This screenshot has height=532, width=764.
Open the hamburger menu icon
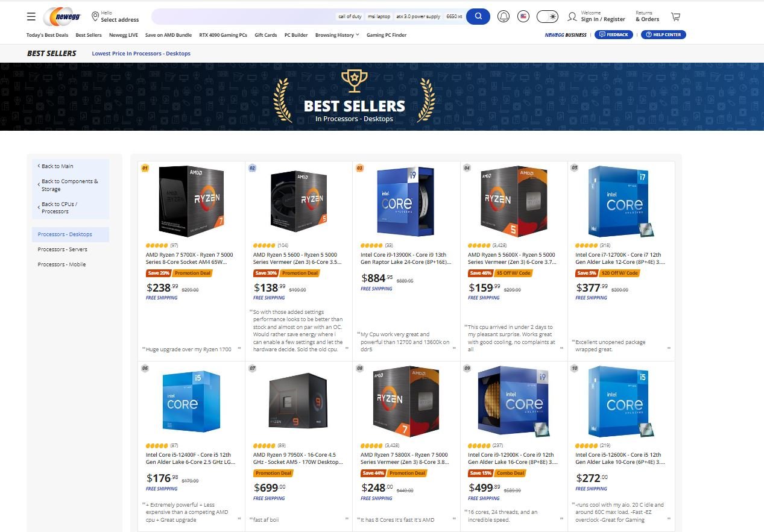pyautogui.click(x=31, y=16)
